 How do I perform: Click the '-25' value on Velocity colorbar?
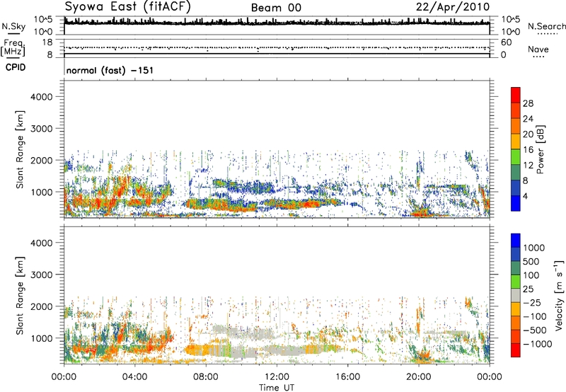pos(532,302)
